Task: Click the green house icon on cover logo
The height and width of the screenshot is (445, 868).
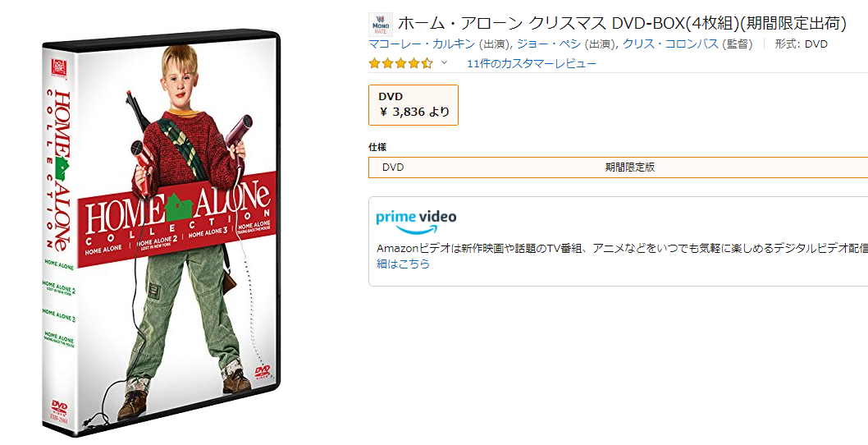Action: point(178,205)
